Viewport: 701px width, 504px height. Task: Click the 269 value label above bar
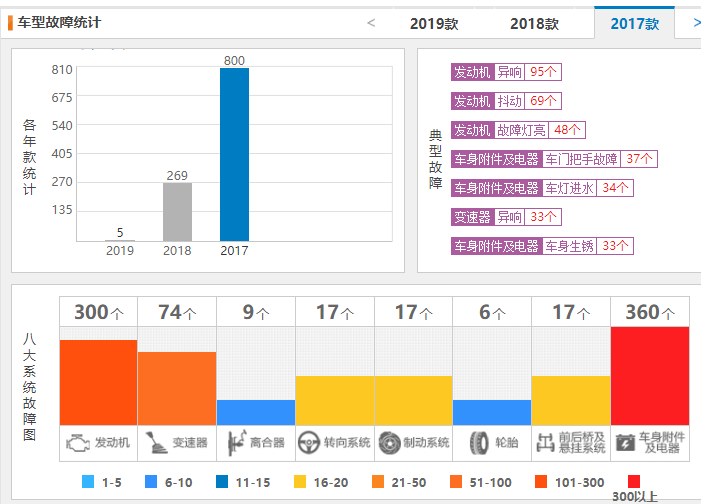click(x=177, y=175)
